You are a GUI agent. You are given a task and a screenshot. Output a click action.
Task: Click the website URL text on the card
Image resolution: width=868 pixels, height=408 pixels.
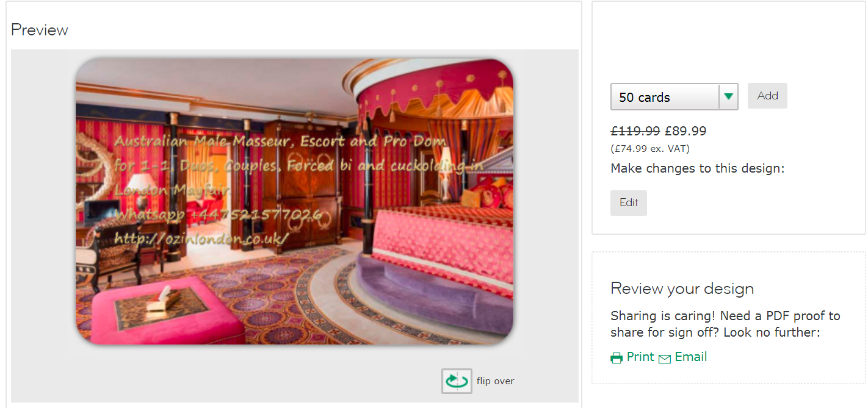click(x=200, y=239)
